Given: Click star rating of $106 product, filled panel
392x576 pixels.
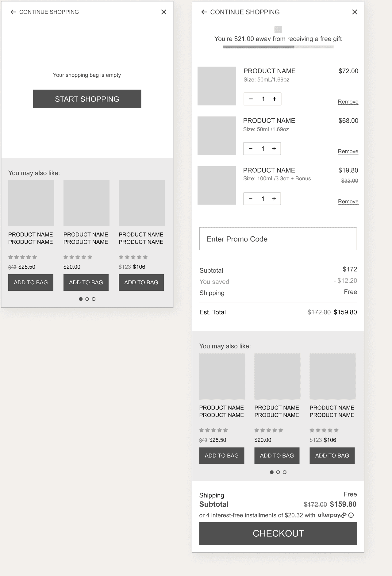Looking at the screenshot, I should [324, 430].
